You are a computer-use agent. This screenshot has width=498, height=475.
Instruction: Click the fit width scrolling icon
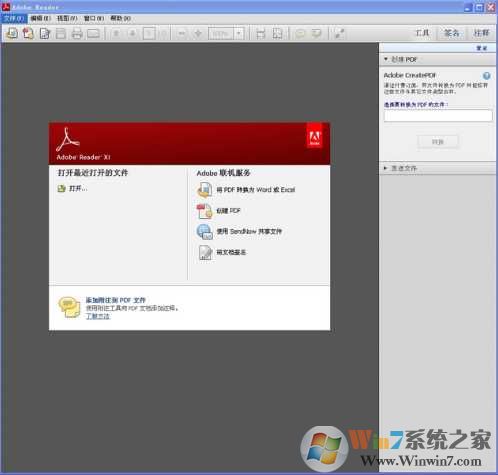coord(261,33)
